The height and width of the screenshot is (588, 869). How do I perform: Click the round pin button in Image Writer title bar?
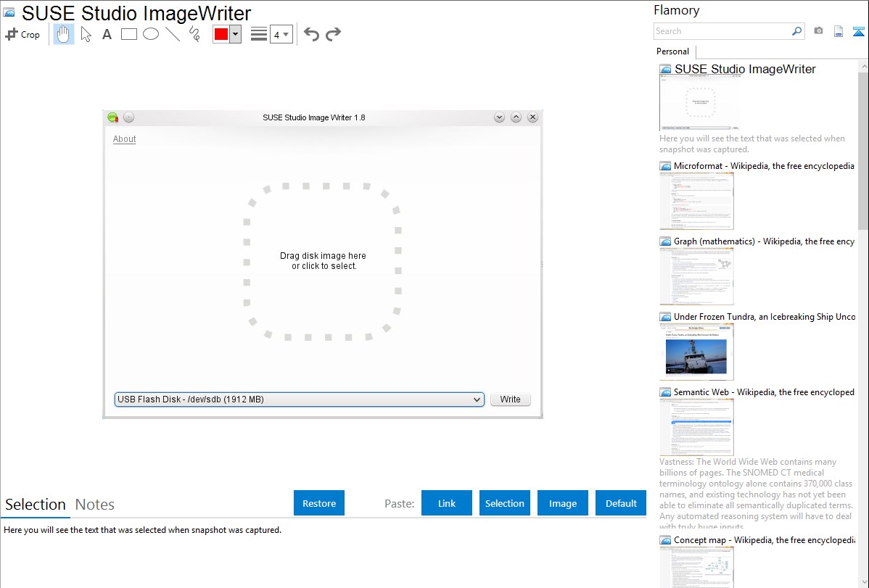click(x=128, y=117)
